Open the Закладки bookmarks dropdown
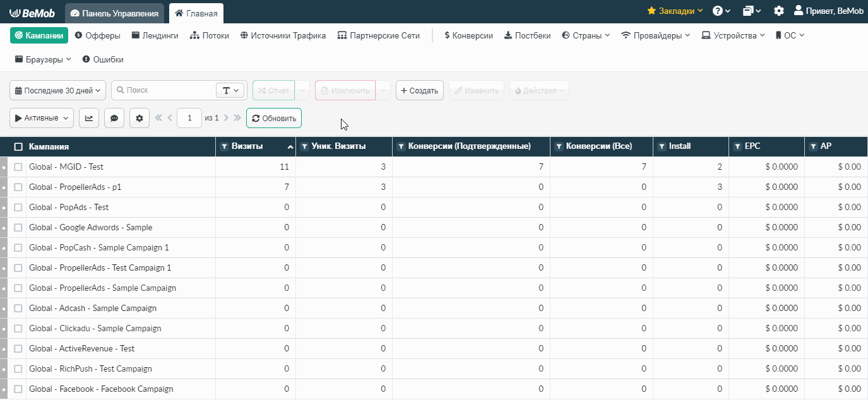This screenshot has width=868, height=400. pos(675,11)
